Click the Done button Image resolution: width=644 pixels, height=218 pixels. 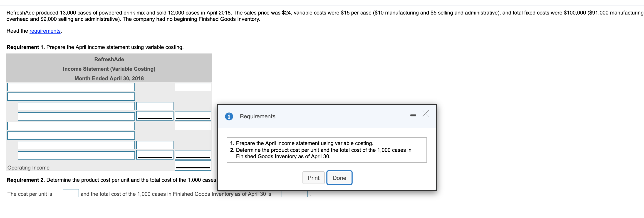[x=339, y=178]
